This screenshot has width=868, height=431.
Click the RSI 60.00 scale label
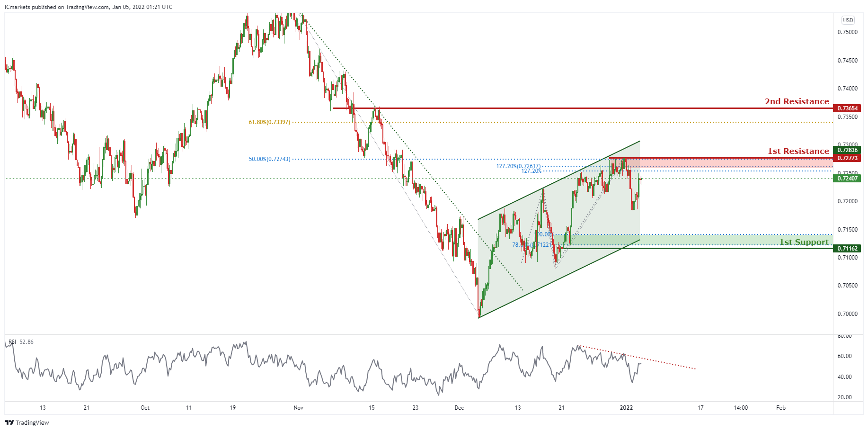click(x=844, y=356)
